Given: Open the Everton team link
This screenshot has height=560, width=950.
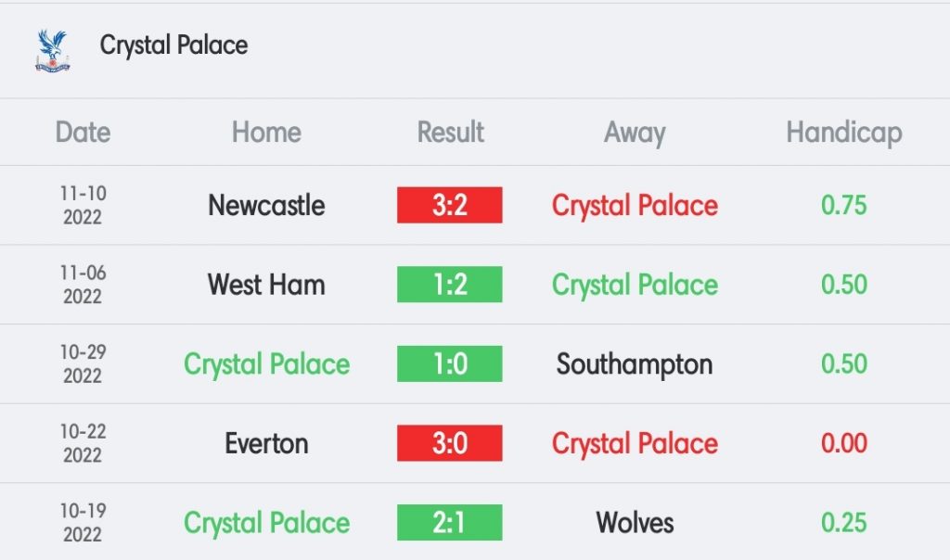Looking at the screenshot, I should (x=266, y=444).
